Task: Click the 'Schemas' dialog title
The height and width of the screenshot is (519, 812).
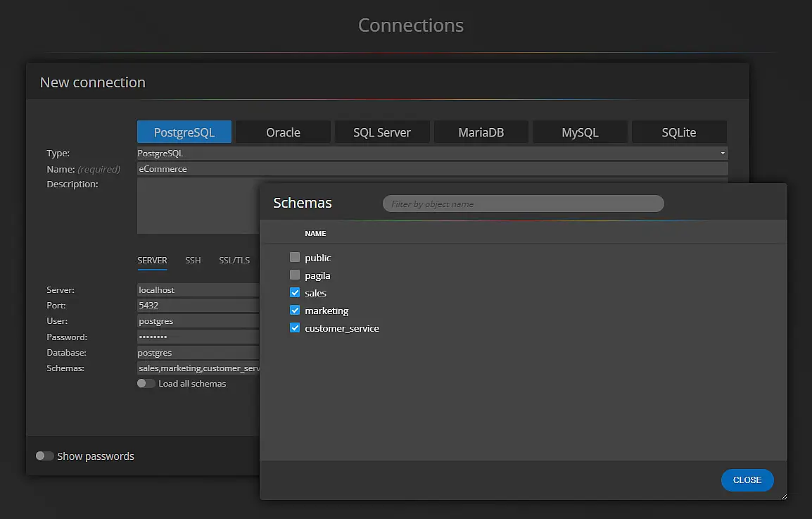Action: [303, 203]
